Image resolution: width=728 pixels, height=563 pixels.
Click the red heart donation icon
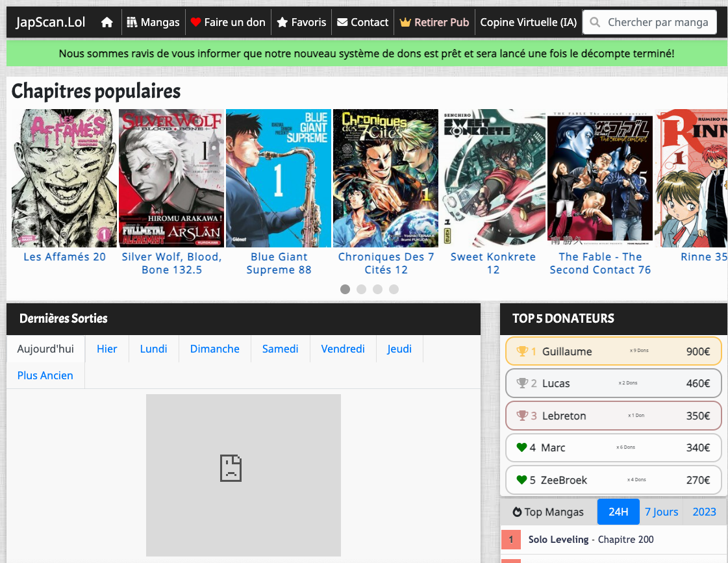[195, 22]
